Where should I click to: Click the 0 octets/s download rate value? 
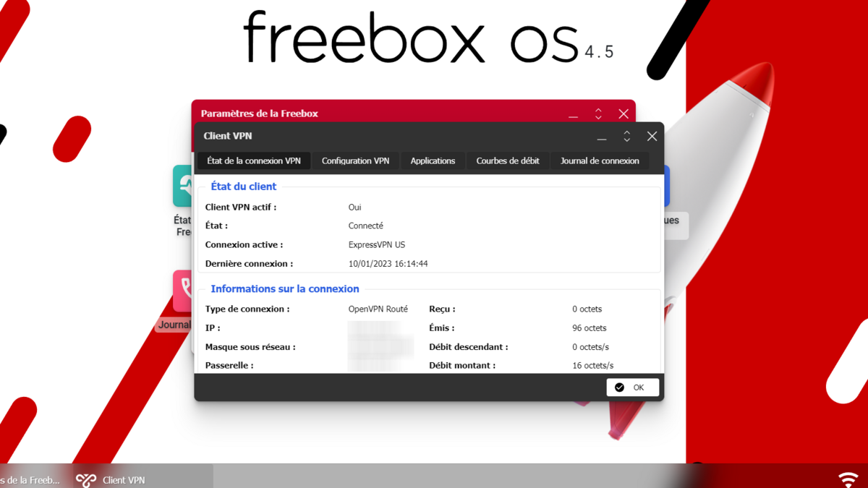(590, 346)
